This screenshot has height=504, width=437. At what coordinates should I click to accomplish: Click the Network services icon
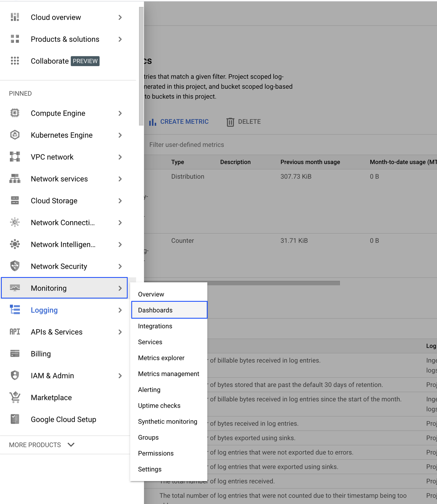click(x=15, y=178)
